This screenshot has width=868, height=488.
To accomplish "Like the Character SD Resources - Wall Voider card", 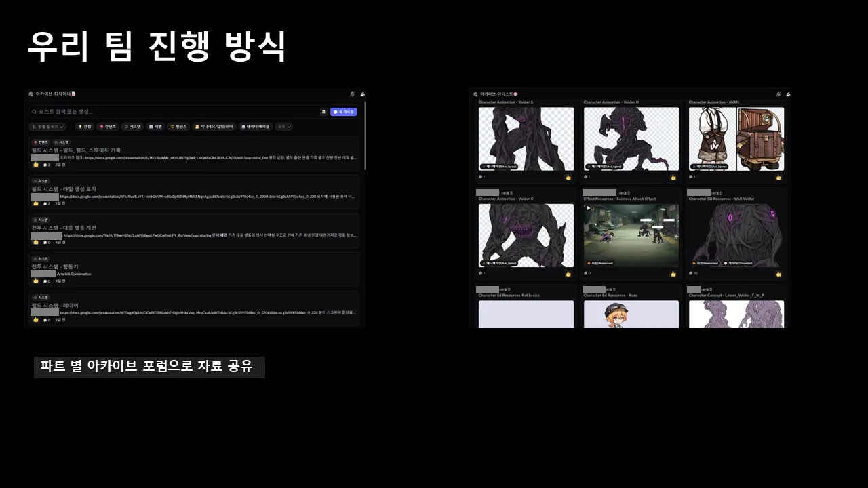I will [x=778, y=274].
